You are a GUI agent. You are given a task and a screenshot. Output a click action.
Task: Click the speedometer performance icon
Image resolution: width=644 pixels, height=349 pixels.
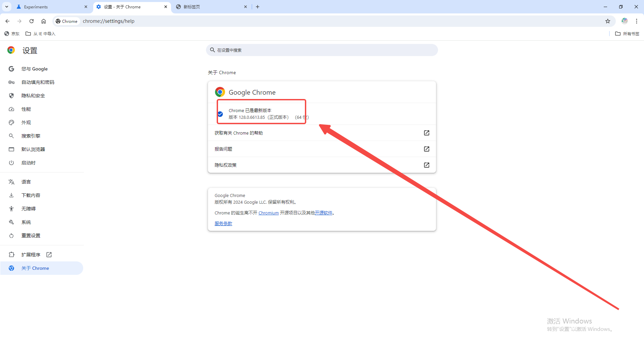pyautogui.click(x=11, y=109)
